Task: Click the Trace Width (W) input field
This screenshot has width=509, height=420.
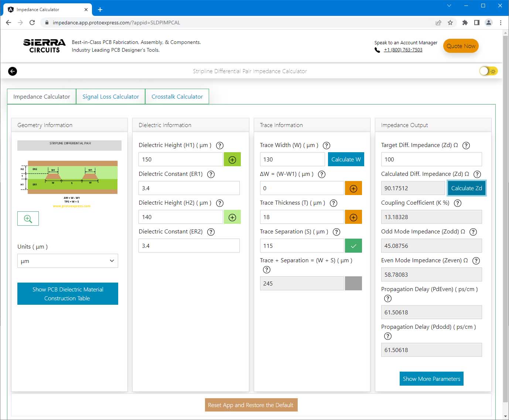Action: coord(292,160)
